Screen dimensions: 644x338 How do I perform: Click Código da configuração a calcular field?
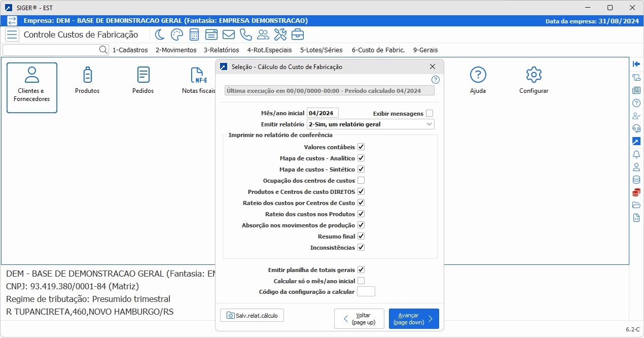pyautogui.click(x=366, y=291)
